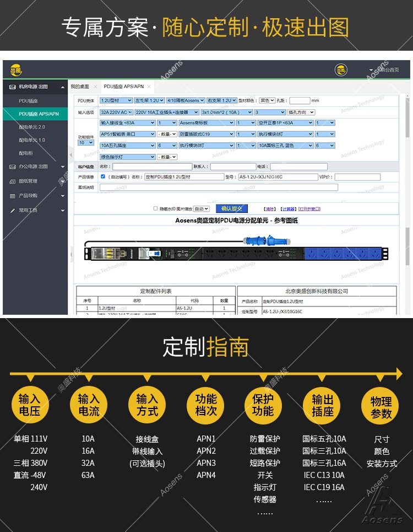The image size is (413, 532).
Task: Open the 3x1.0mm^2 (10A) cable dropdown
Action: [227, 112]
